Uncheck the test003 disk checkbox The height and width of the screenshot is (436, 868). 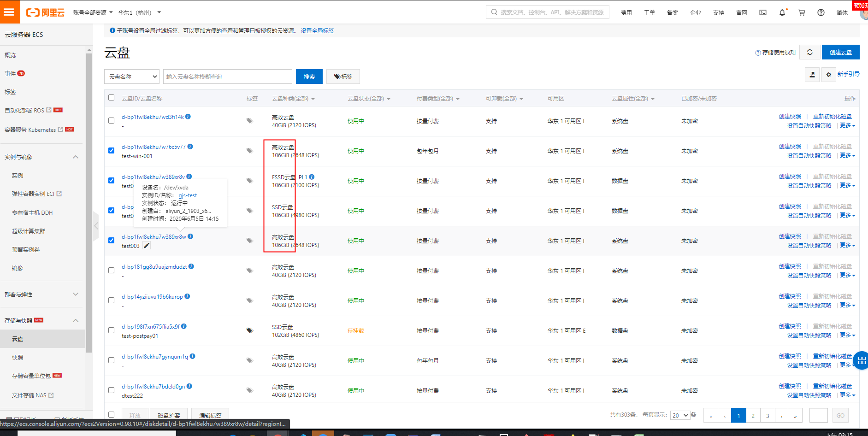tap(111, 241)
